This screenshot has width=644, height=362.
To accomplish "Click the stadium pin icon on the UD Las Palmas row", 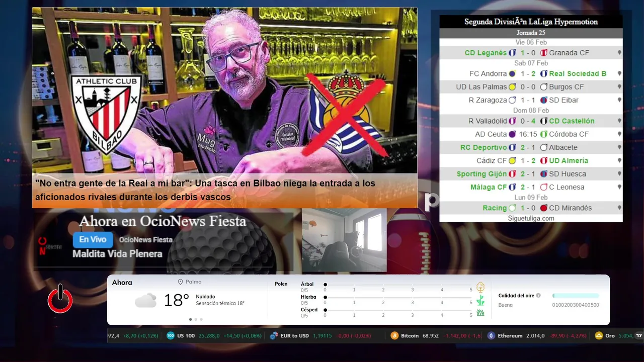I will pyautogui.click(x=619, y=87).
